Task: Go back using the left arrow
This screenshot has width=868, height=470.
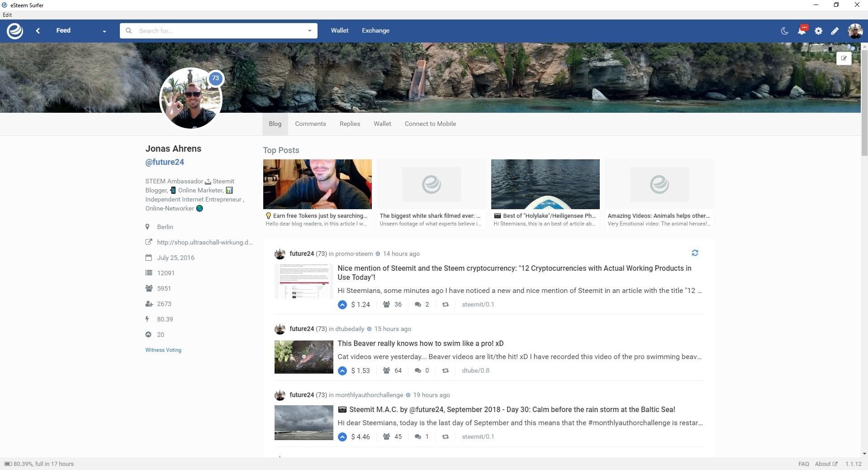Action: tap(38, 31)
